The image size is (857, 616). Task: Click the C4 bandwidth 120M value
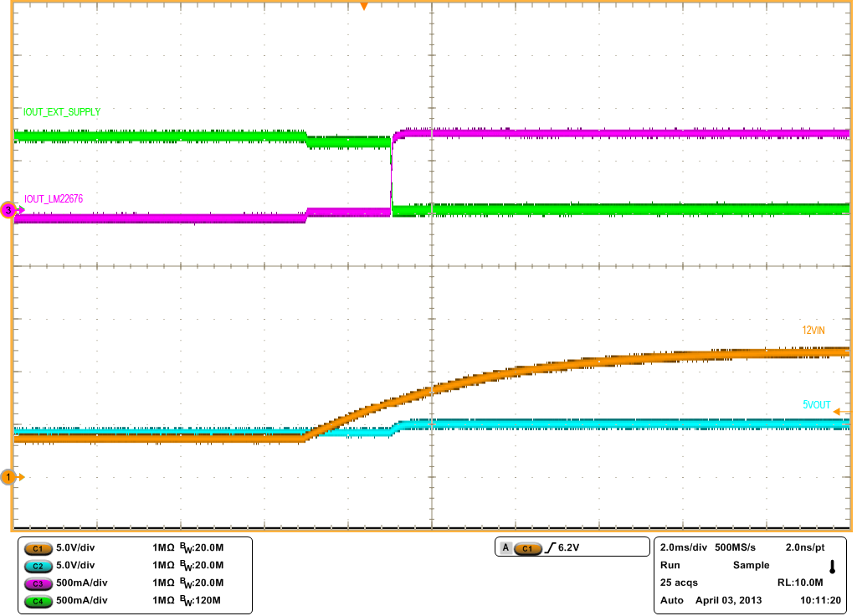coord(208,600)
